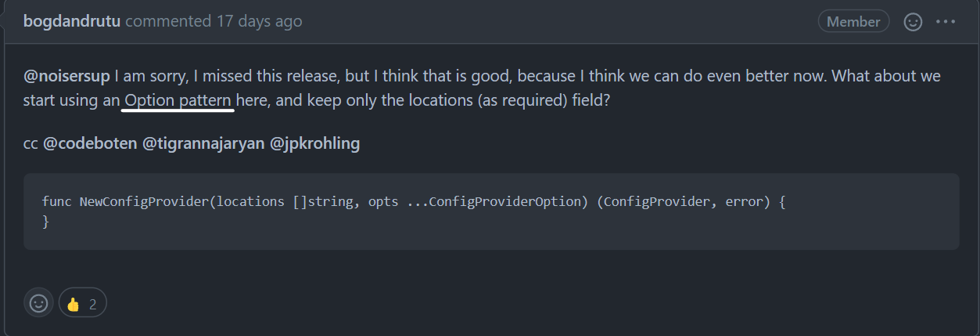This screenshot has height=336, width=980.
Task: Click the @jpkrohling mention
Action: pyautogui.click(x=314, y=144)
